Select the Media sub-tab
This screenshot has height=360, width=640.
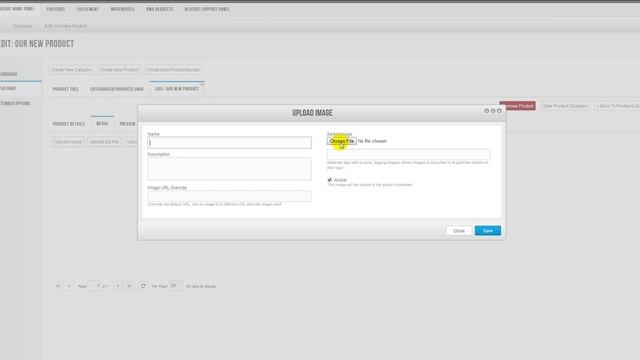coord(102,123)
